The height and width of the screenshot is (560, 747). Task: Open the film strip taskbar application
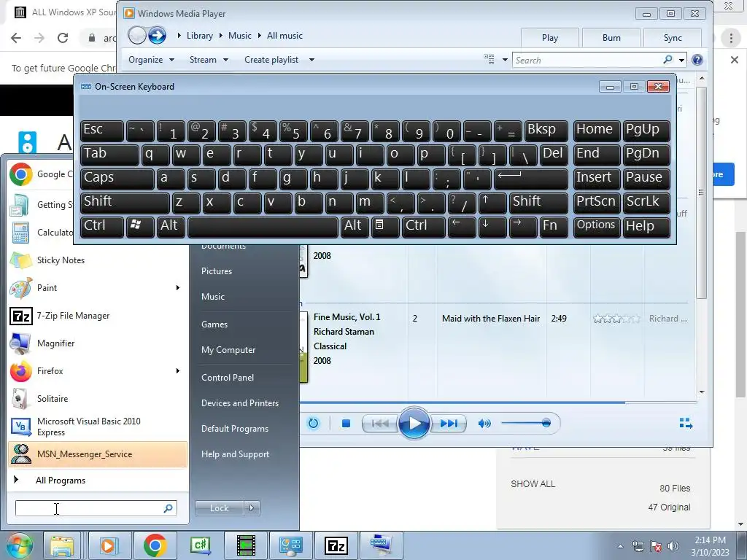point(246,545)
